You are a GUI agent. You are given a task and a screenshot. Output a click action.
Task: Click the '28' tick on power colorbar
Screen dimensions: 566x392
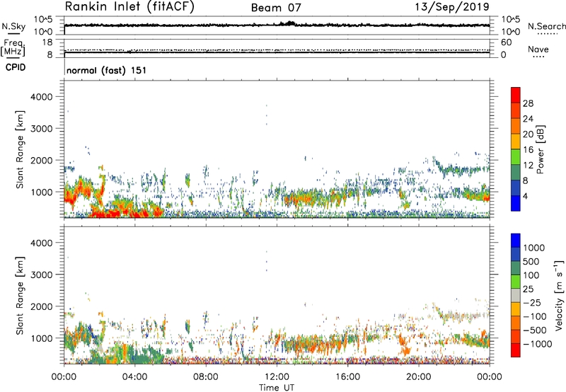pyautogui.click(x=528, y=103)
